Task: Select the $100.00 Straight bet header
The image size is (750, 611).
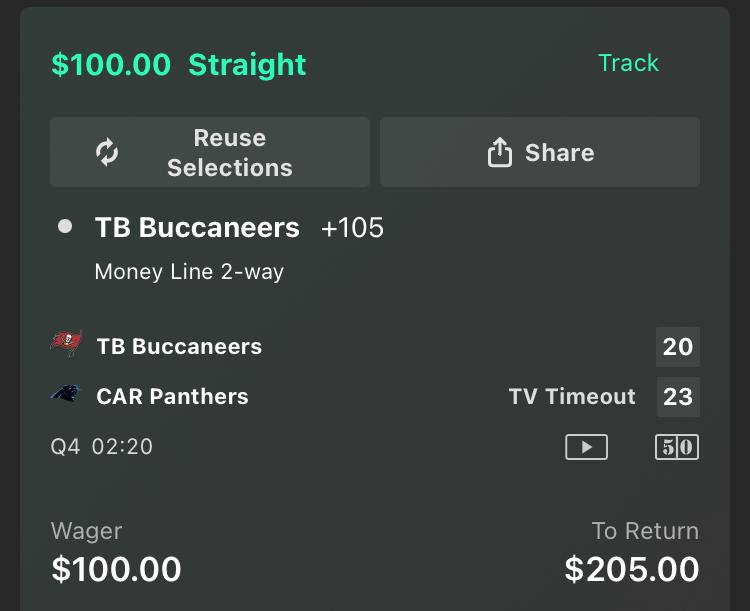Action: click(x=179, y=65)
